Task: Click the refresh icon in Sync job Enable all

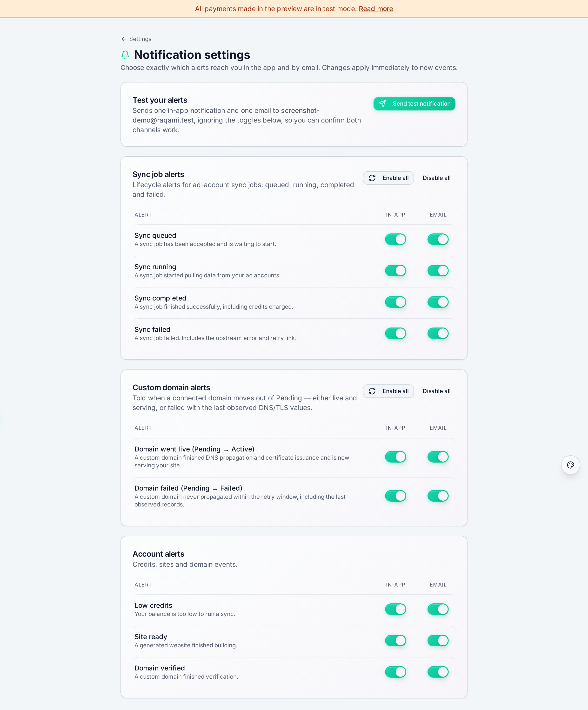Action: pos(372,178)
